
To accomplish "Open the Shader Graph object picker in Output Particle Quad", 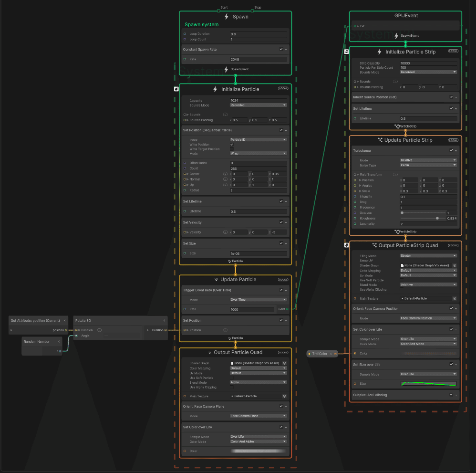I will coord(284,363).
